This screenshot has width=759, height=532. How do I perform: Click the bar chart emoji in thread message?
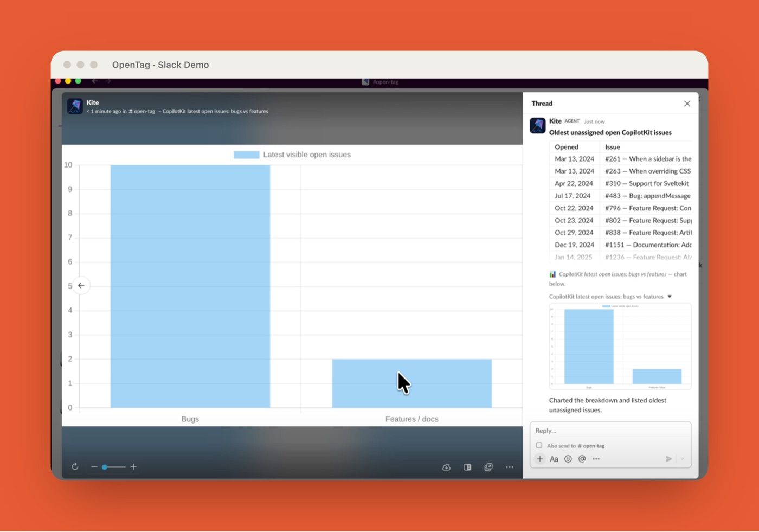[x=552, y=274]
